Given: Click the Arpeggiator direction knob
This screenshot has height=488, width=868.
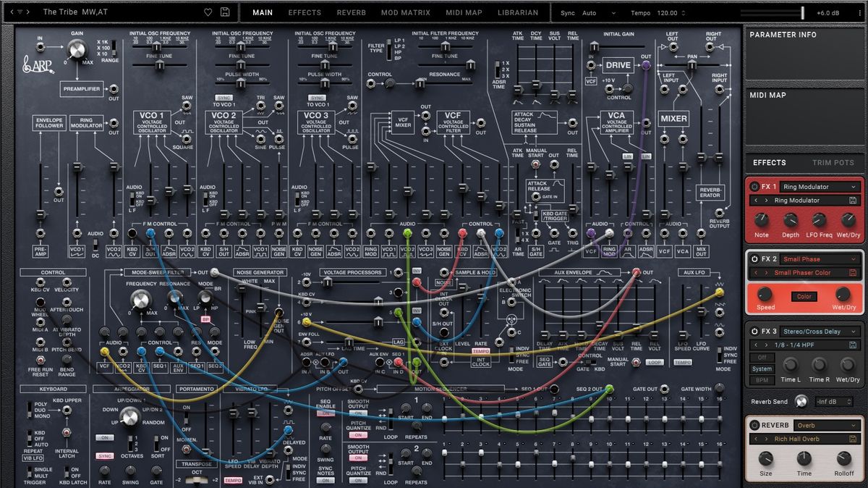Looking at the screenshot, I should [130, 416].
